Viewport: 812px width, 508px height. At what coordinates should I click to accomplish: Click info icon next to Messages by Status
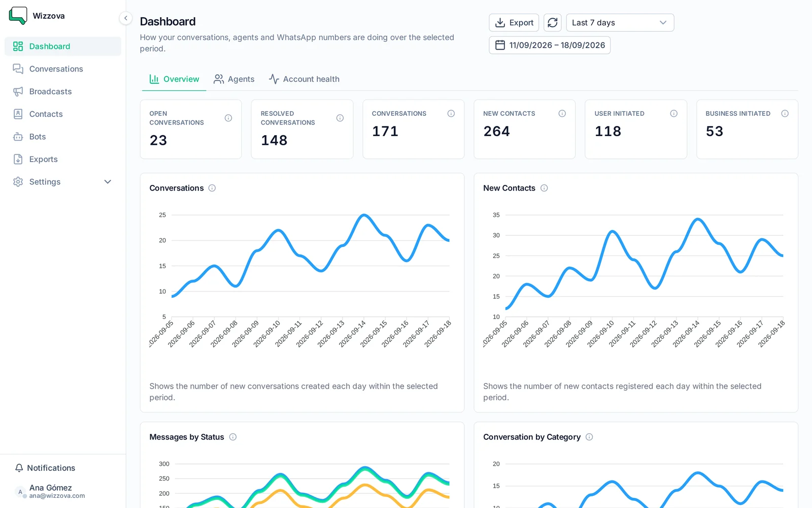tap(233, 437)
